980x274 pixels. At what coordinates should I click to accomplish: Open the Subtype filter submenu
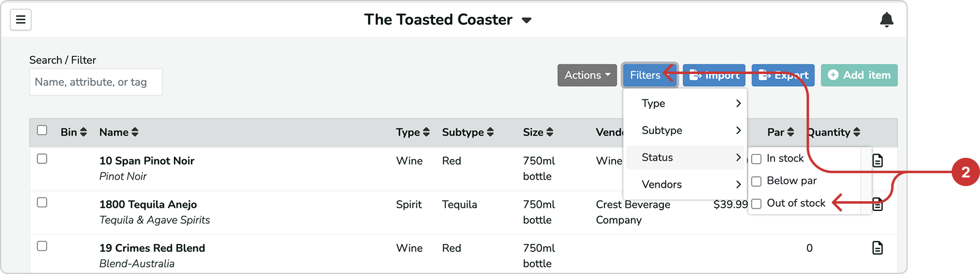685,130
